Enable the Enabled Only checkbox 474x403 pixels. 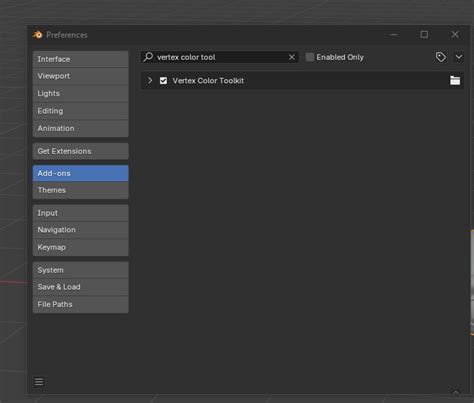pyautogui.click(x=310, y=57)
